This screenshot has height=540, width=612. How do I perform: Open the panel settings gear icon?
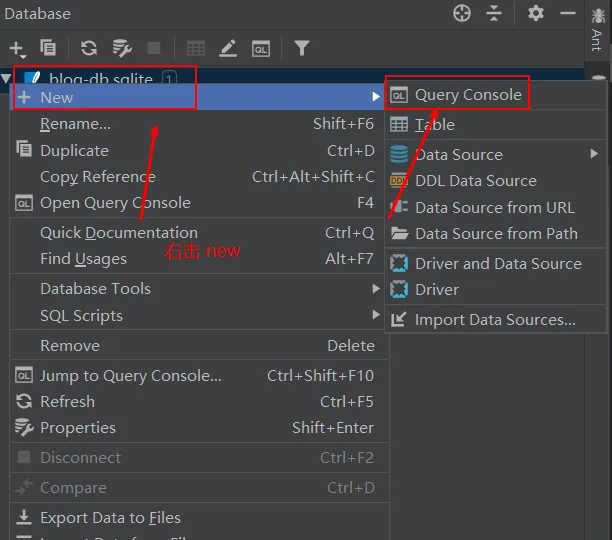[536, 13]
